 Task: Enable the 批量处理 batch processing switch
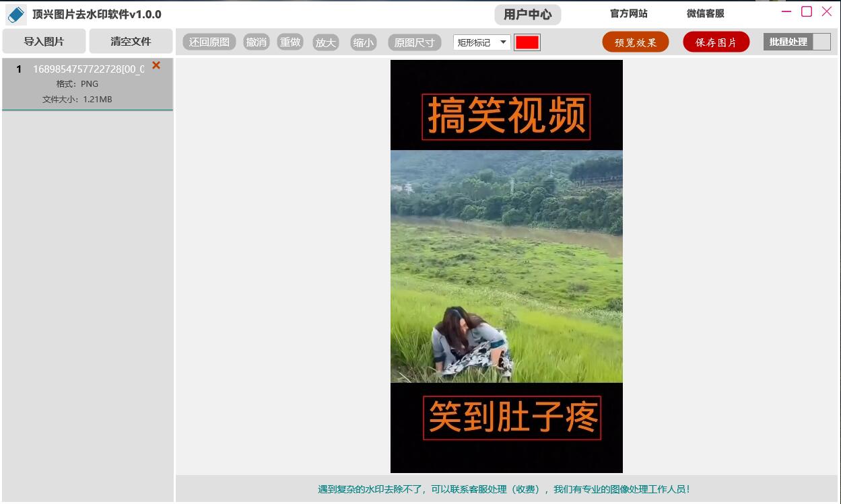(x=821, y=41)
